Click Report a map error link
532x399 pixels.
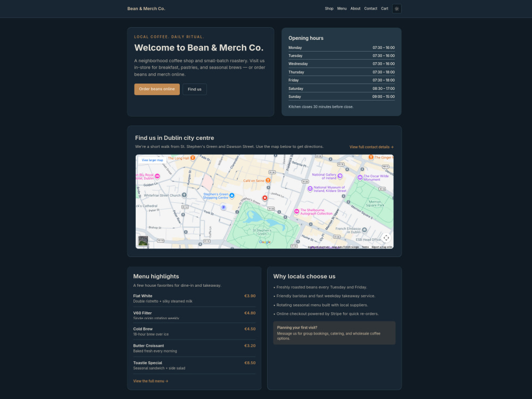[x=381, y=247]
